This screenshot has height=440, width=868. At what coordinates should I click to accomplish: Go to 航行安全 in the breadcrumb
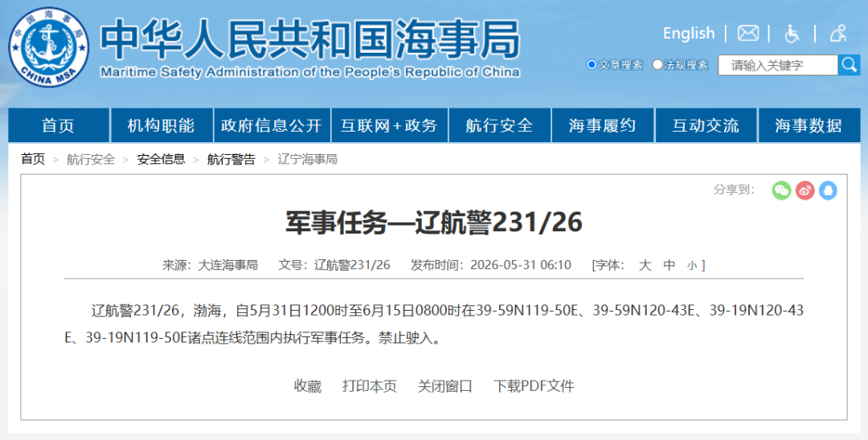tap(91, 159)
